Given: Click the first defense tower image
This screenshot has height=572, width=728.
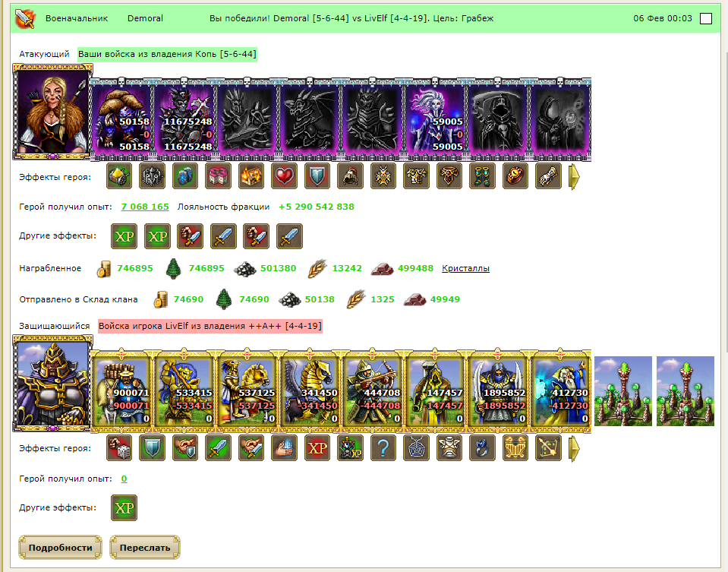Looking at the screenshot, I should [623, 390].
